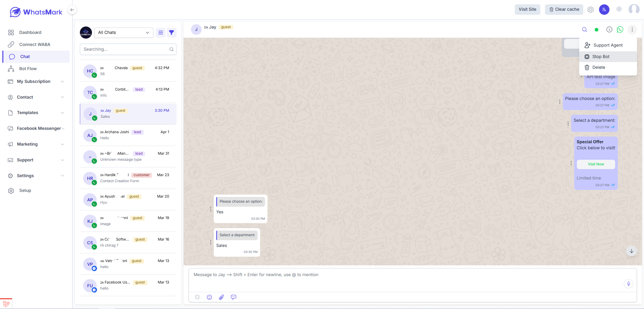Open contact info circle icon
644x309 pixels.
point(609,30)
